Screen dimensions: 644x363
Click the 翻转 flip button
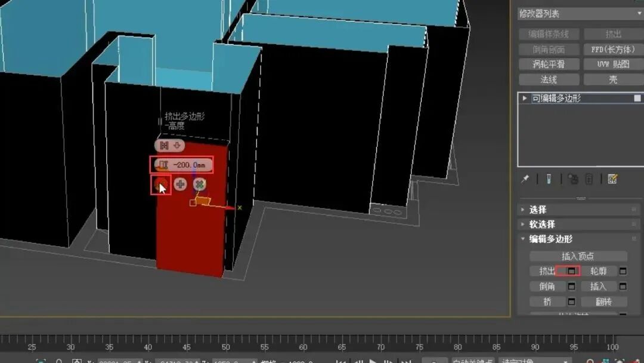603,302
